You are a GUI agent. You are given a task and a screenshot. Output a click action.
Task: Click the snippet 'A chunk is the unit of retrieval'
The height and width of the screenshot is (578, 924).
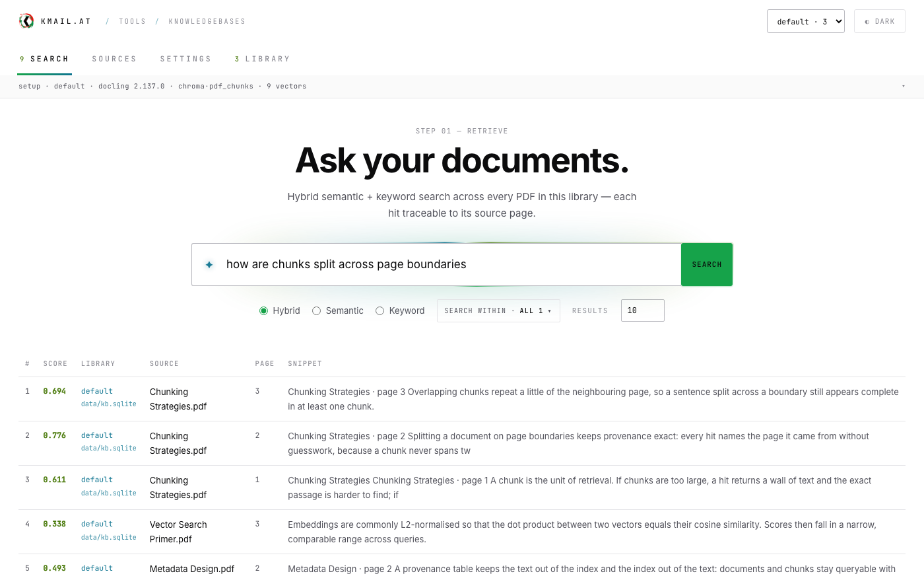coord(579,488)
